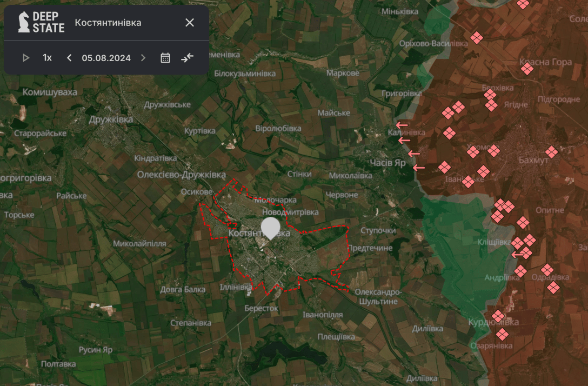Start timeline playback with play button
The image size is (588, 386).
(x=26, y=58)
